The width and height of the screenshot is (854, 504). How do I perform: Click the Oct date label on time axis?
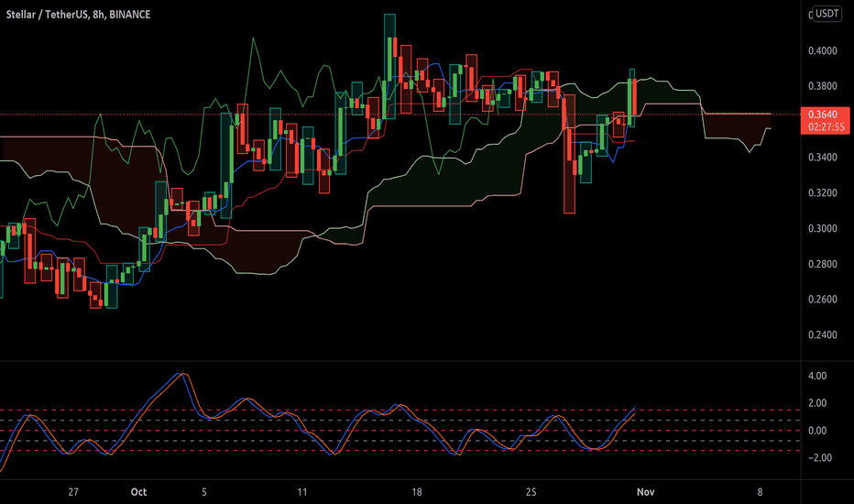pyautogui.click(x=139, y=492)
